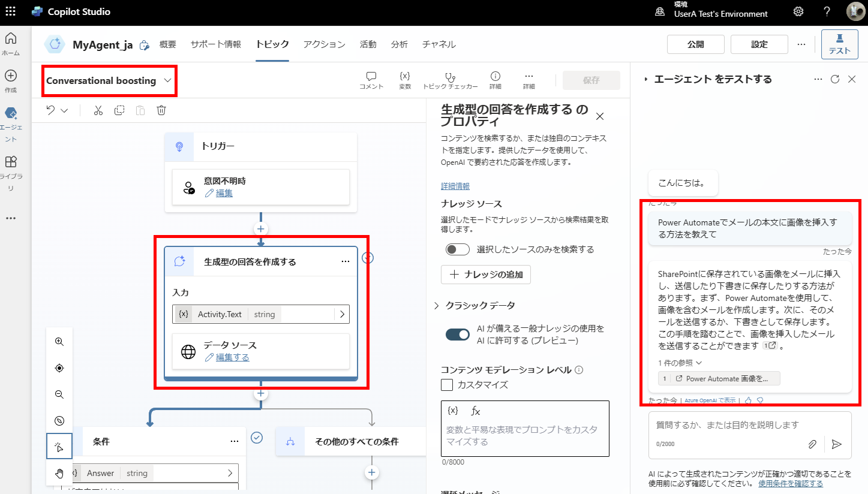This screenshot has height=494, width=868.
Task: Enable the 選択したソースのみを検索する toggle
Action: click(458, 249)
